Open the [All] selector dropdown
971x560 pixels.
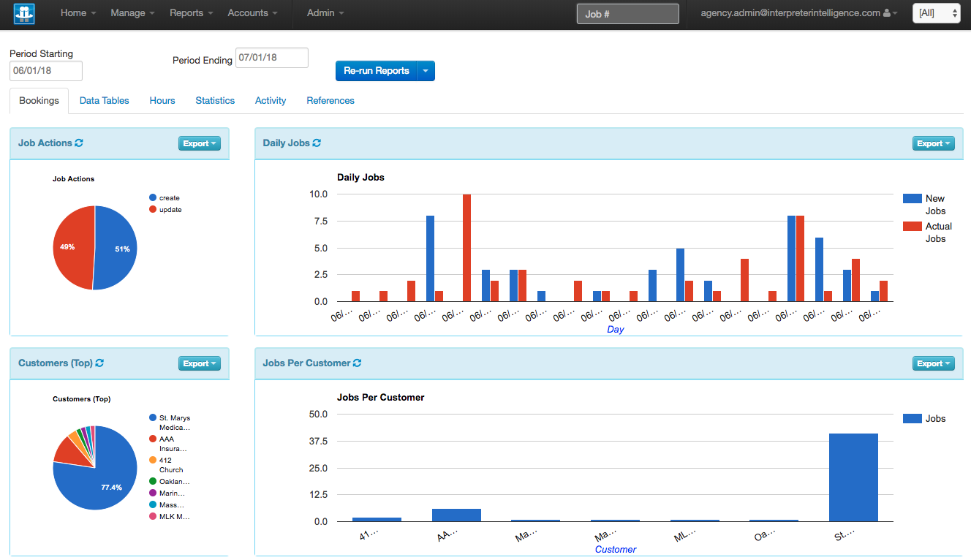coord(936,13)
